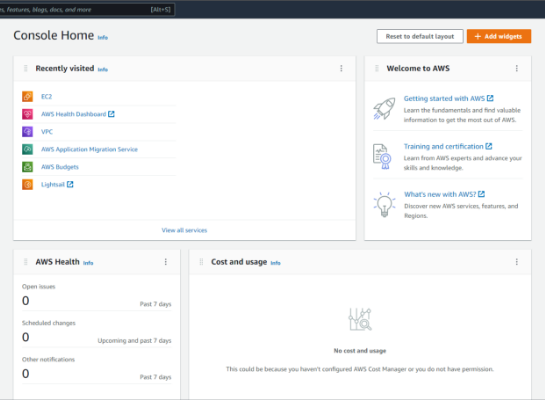Image resolution: width=545 pixels, height=400 pixels.
Task: Click the Application Migration Service teal icon
Action: pos(27,149)
